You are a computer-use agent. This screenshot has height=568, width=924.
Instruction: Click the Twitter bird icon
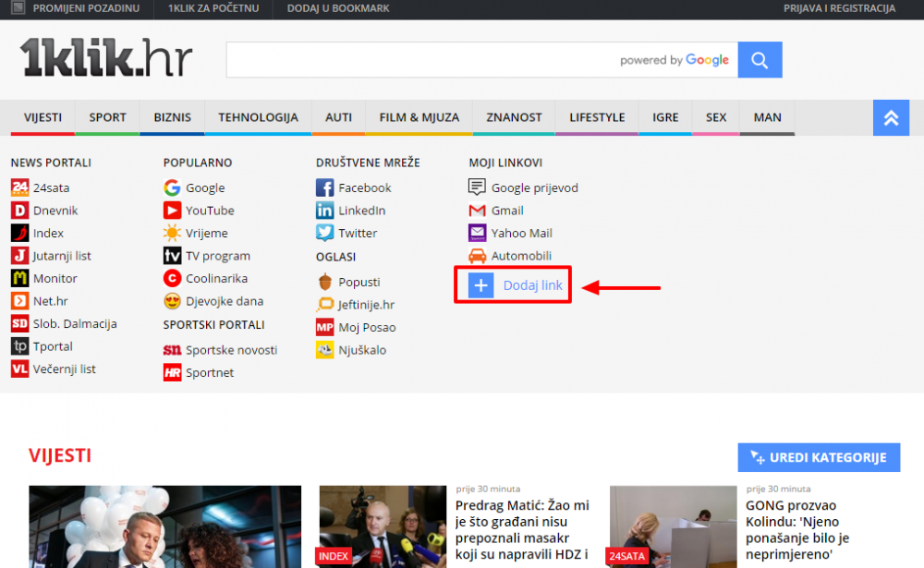click(x=324, y=233)
